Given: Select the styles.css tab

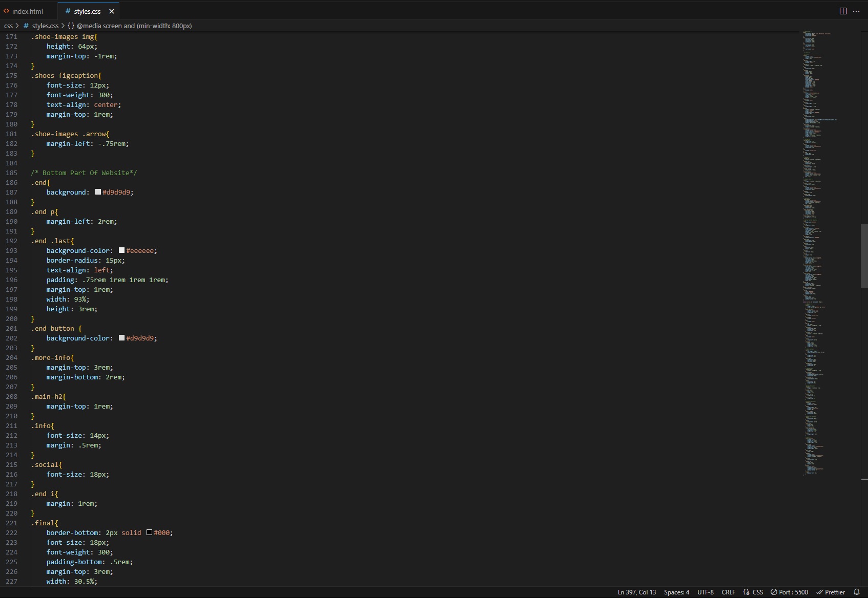Looking at the screenshot, I should coord(87,11).
